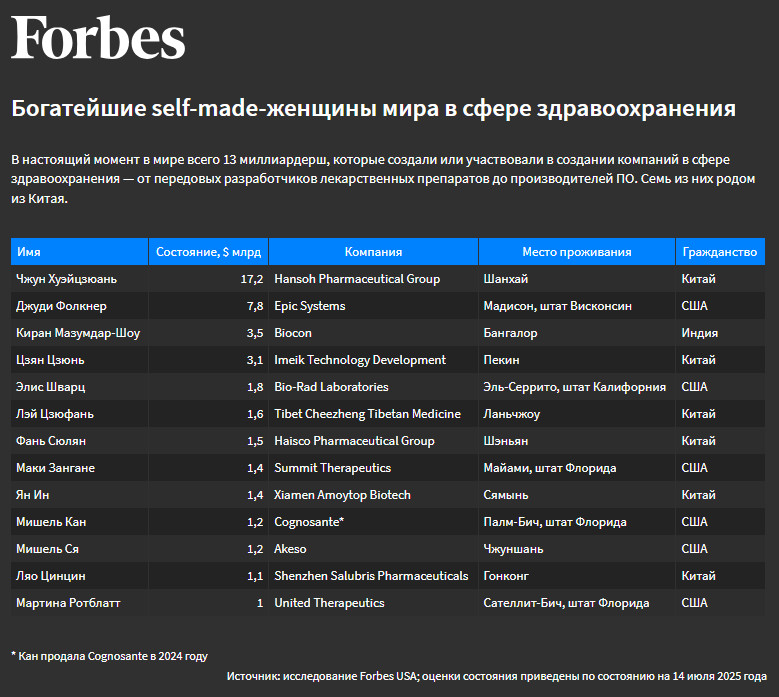This screenshot has width=779, height=697.
Task: Select Киран Мазумдар-Шоу row name
Action: (79, 333)
